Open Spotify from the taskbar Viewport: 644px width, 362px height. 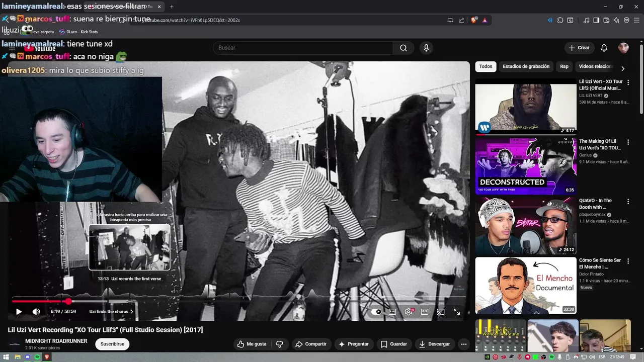tap(38, 357)
